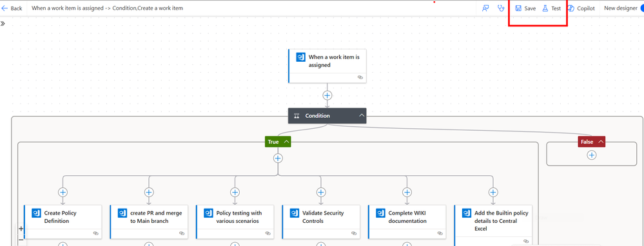Edit the flow title text

pyautogui.click(x=107, y=8)
